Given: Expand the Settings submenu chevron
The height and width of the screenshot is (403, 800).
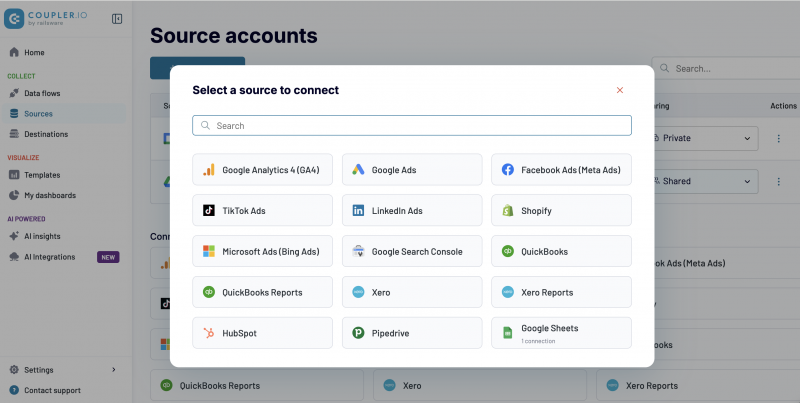Looking at the screenshot, I should point(114,369).
